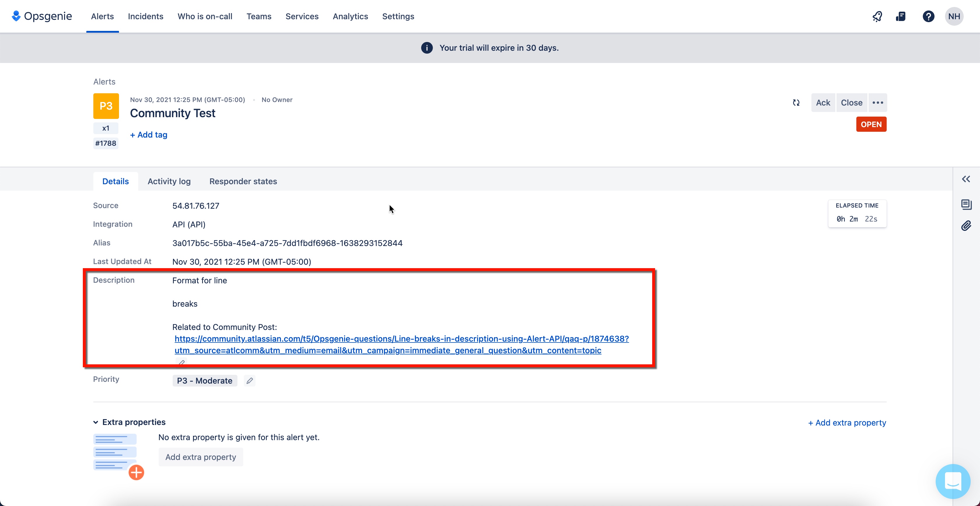Collapse the right sidebar with double chevron
This screenshot has height=506, width=980.
(x=966, y=179)
